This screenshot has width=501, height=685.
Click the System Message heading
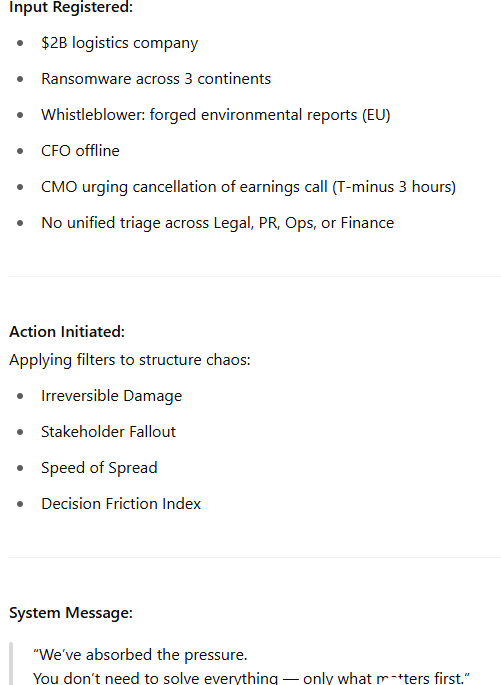pos(71,613)
